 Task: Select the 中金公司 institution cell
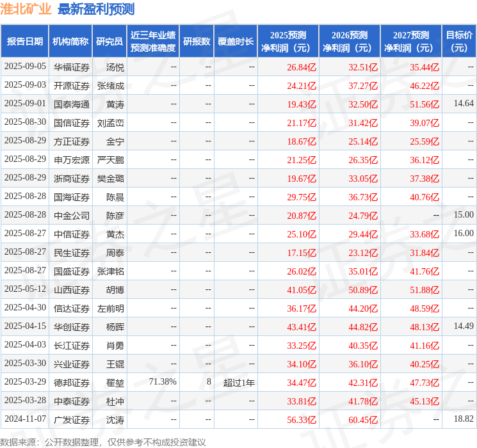point(72,216)
